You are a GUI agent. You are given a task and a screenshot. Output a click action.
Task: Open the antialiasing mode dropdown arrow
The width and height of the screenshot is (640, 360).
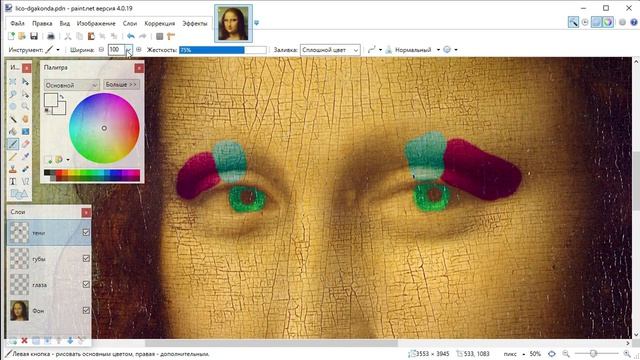click(380, 50)
